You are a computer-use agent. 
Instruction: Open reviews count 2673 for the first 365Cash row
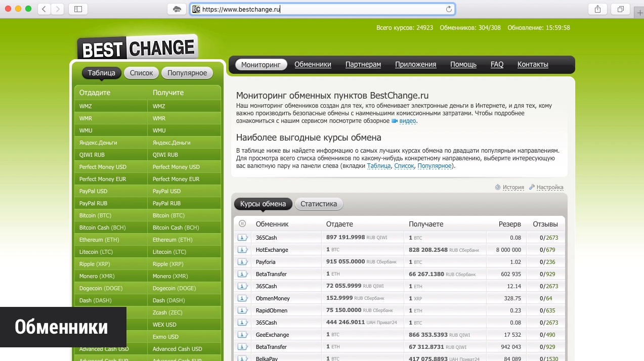551,238
